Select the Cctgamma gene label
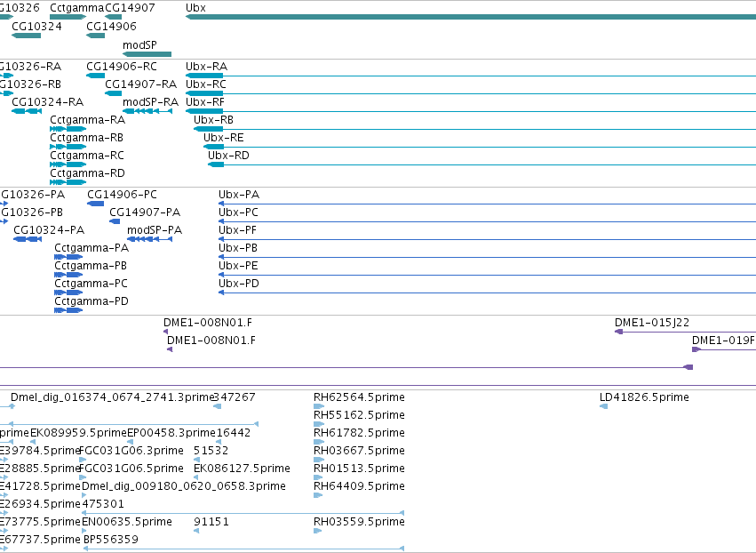Image resolution: width=756 pixels, height=553 pixels. click(x=77, y=8)
